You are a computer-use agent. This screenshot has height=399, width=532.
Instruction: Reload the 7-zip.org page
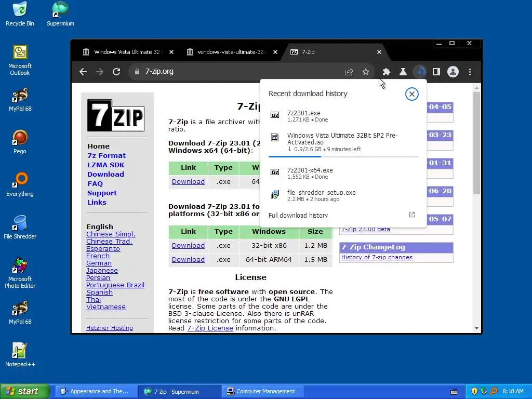(116, 72)
